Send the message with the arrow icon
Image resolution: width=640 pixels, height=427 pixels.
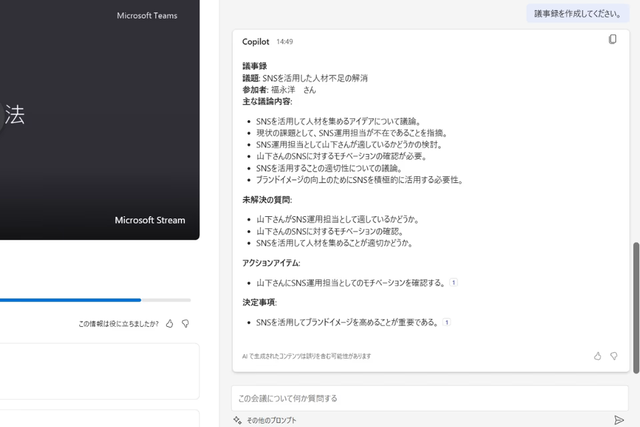(619, 419)
